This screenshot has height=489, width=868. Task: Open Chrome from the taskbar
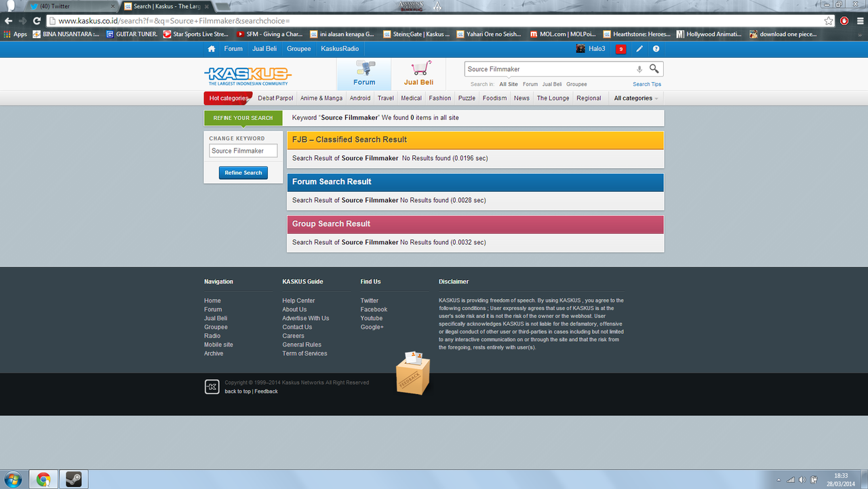click(x=43, y=480)
